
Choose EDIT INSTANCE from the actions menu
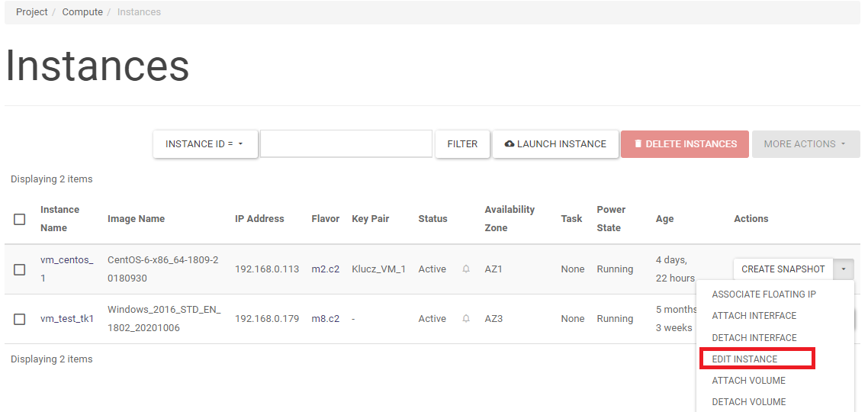744,359
